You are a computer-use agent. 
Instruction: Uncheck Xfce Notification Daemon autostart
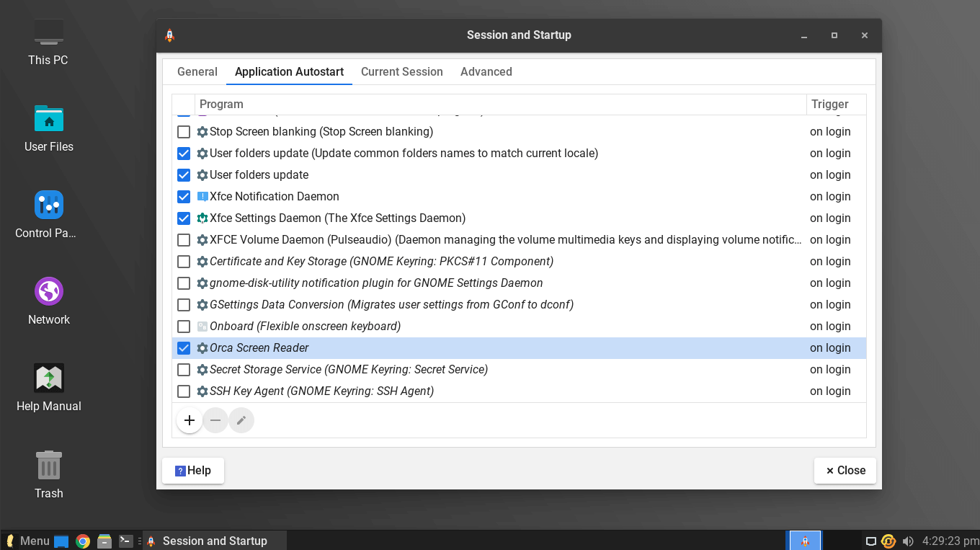pos(184,197)
